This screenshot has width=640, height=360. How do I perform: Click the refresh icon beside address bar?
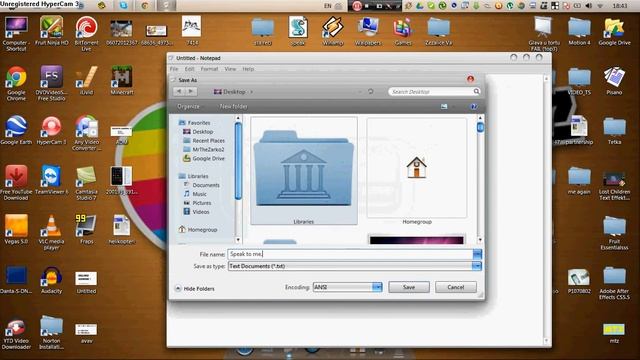371,91
